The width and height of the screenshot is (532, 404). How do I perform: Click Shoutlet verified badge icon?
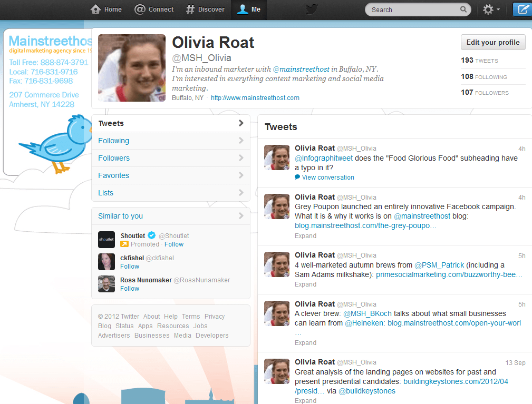[152, 235]
